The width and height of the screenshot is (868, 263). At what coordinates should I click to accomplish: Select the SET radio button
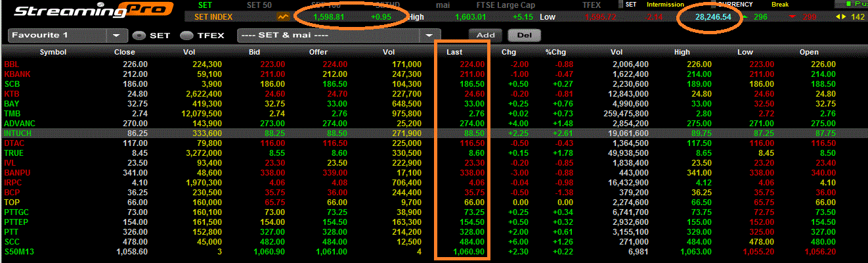pos(139,35)
